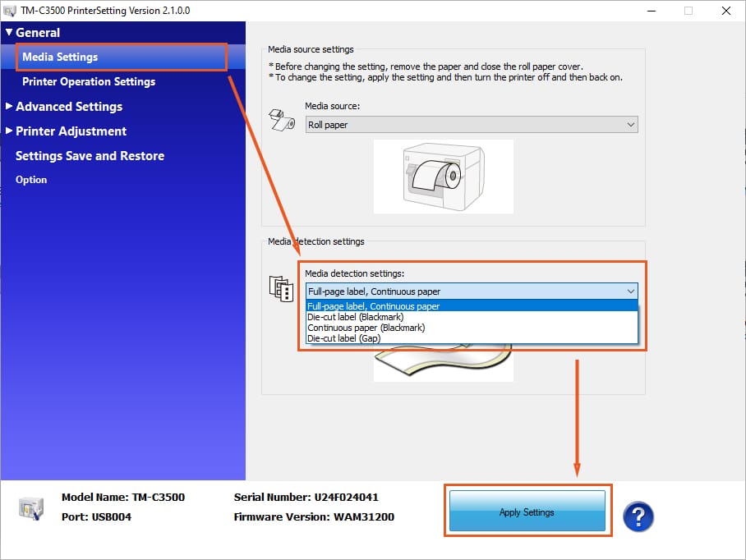Click the blue help question mark icon
Viewport: 746px width, 560px height.
tap(638, 516)
